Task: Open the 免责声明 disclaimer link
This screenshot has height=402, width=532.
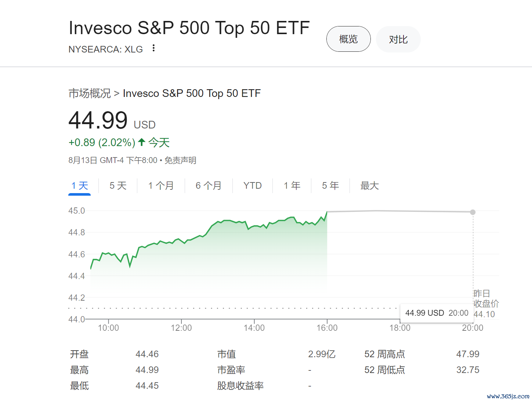Action: pos(180,160)
